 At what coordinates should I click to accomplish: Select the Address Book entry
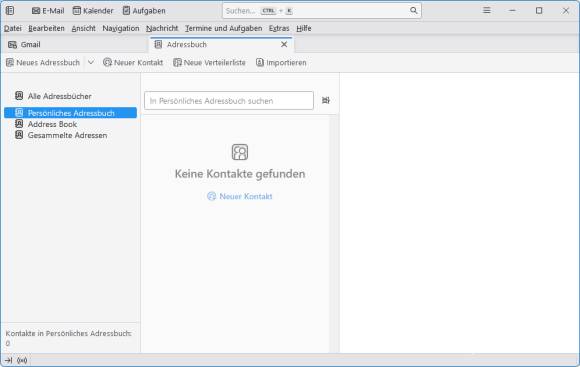[x=70, y=124]
